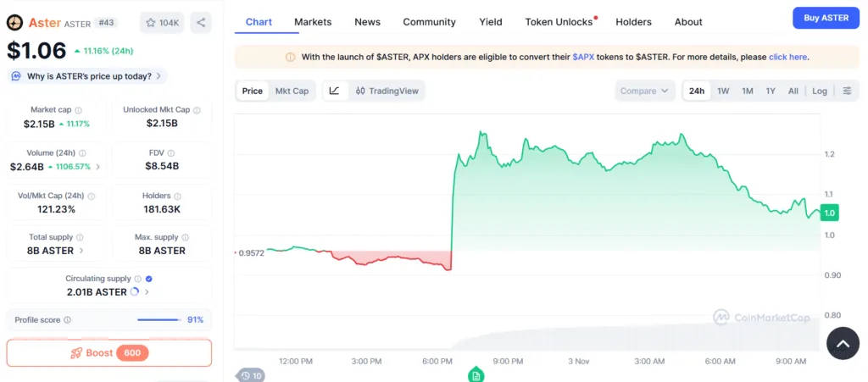868x382 pixels.
Task: Expand Circulating supply 2.01B chevron
Action: [147, 292]
